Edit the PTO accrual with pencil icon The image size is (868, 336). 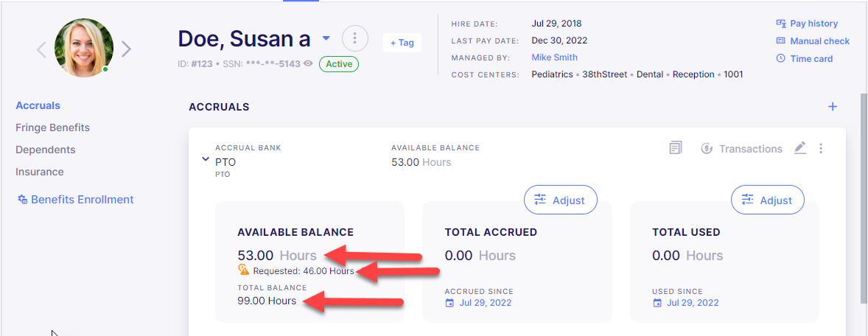point(800,148)
